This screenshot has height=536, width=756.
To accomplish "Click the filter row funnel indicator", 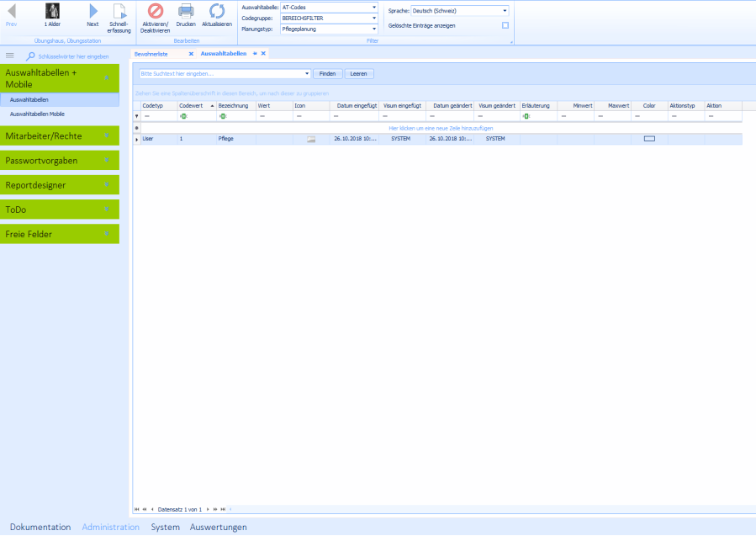I will [x=137, y=116].
